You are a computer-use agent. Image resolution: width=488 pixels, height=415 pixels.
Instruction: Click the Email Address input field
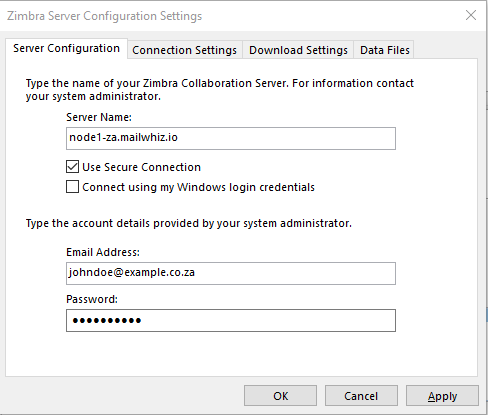[x=231, y=273]
